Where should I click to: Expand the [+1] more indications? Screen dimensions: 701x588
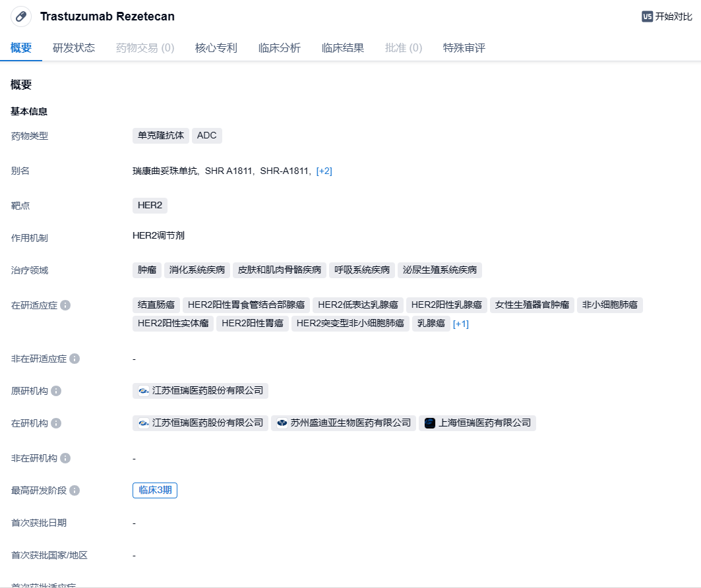(460, 324)
